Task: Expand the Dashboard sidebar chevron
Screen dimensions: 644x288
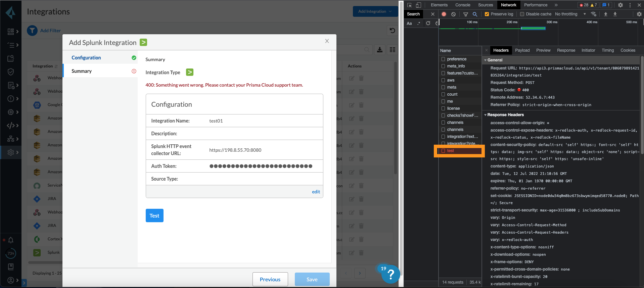Action: click(x=17, y=32)
